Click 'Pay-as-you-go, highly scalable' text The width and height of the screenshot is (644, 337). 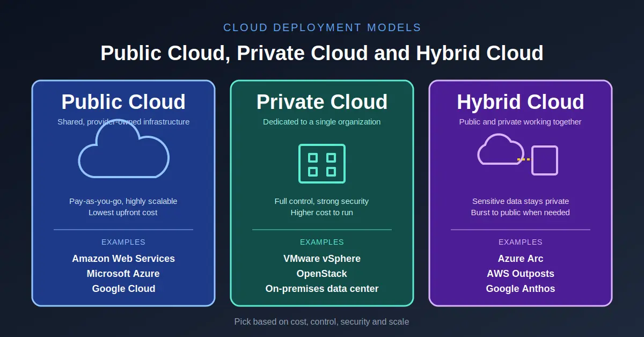123,201
